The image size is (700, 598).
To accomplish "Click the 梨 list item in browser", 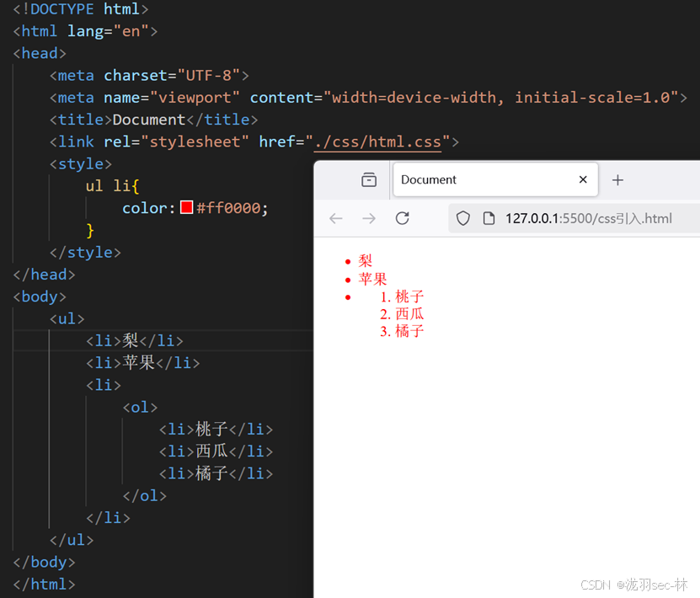I will coord(366,260).
